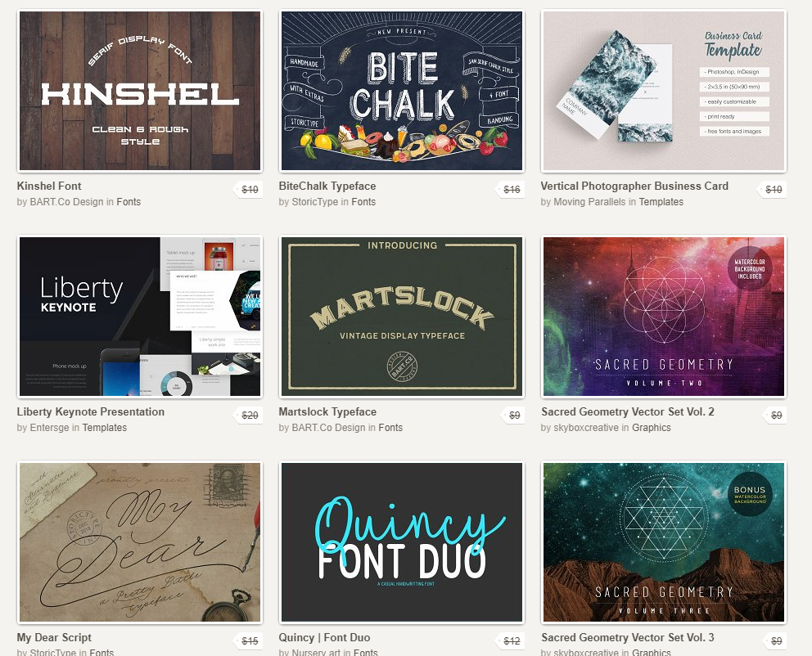Open the BiteChalk Typeface preview image

click(402, 91)
